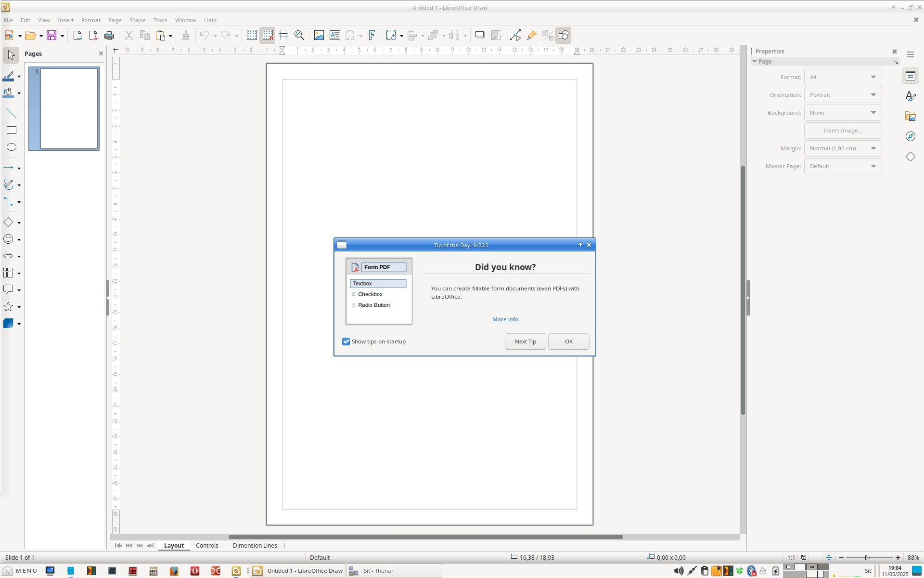
Task: Select the page 1 thumbnail
Action: click(64, 108)
